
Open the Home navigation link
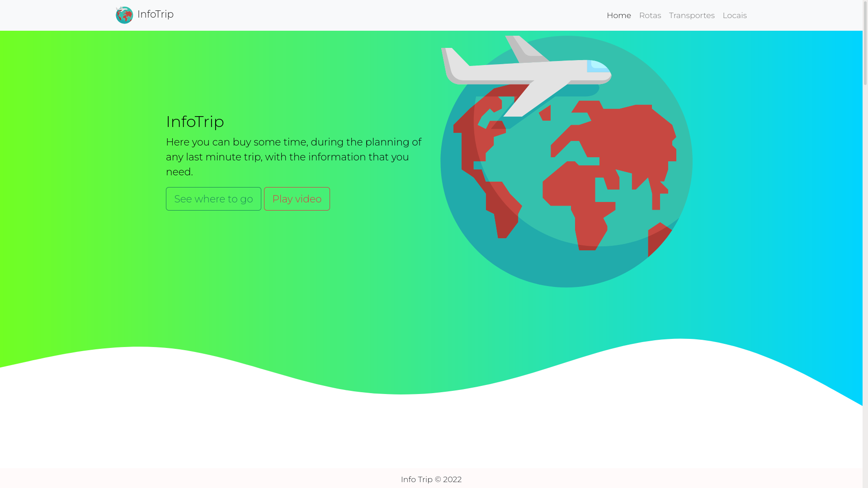(618, 15)
